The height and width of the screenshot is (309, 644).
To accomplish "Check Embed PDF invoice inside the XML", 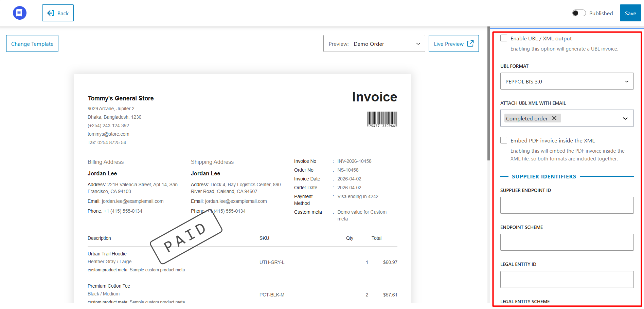I will 504,140.
